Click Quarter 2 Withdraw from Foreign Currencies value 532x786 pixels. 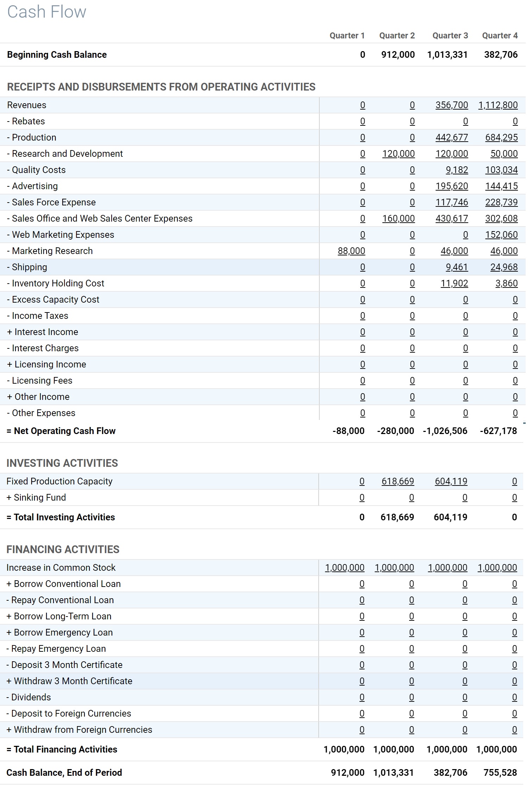coord(412,730)
